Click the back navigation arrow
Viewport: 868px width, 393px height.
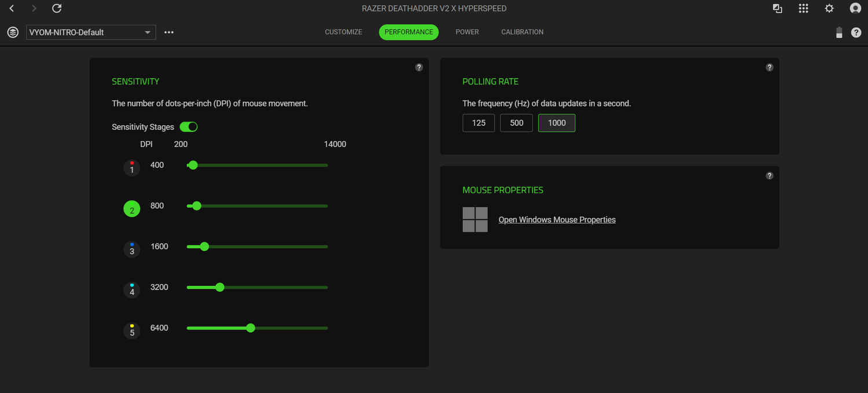[x=12, y=8]
